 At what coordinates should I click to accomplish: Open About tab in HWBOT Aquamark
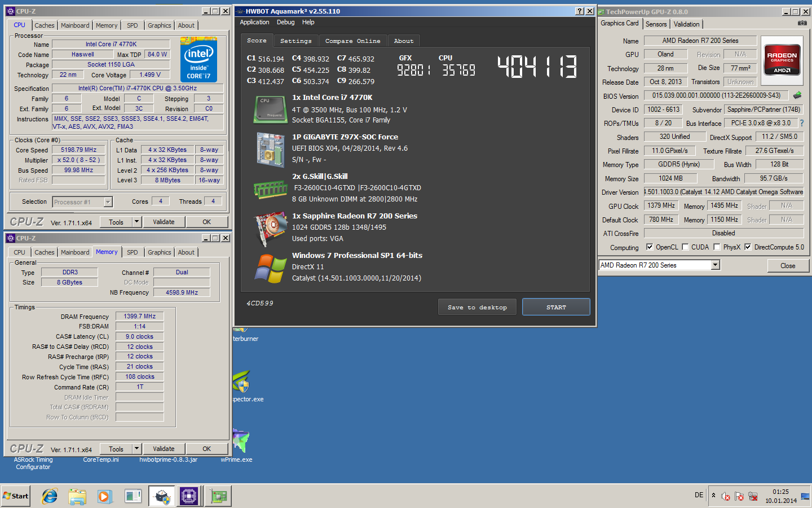click(404, 41)
